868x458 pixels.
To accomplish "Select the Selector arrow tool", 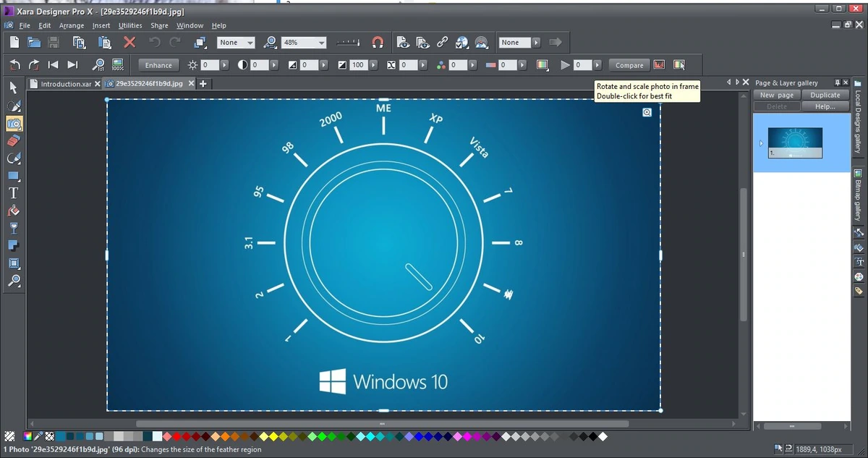I will (14, 88).
